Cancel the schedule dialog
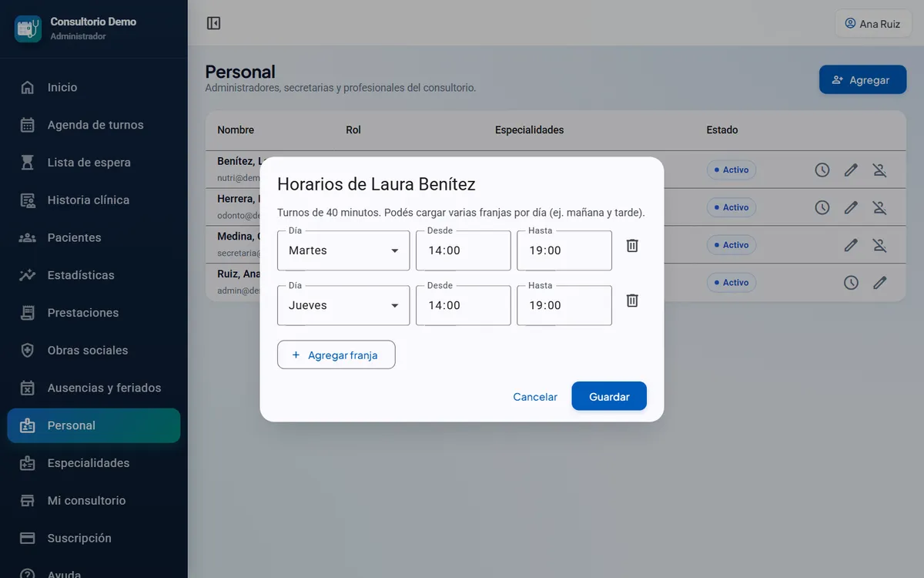The height and width of the screenshot is (578, 924). tap(535, 397)
